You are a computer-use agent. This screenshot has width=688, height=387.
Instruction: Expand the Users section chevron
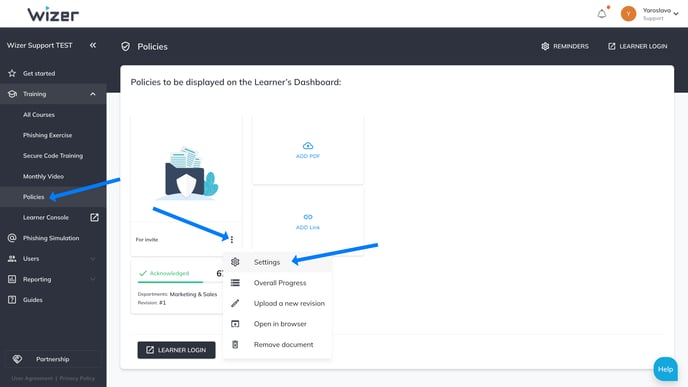(93, 259)
